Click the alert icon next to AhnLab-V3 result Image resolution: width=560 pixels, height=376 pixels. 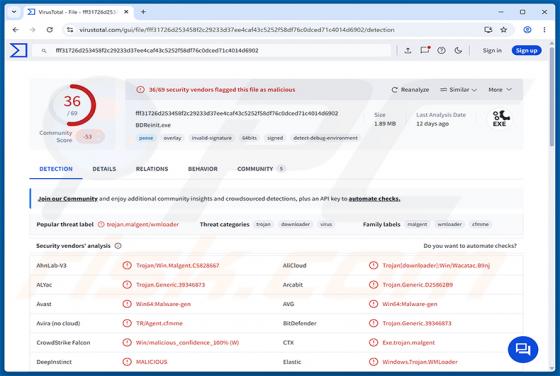pos(127,265)
